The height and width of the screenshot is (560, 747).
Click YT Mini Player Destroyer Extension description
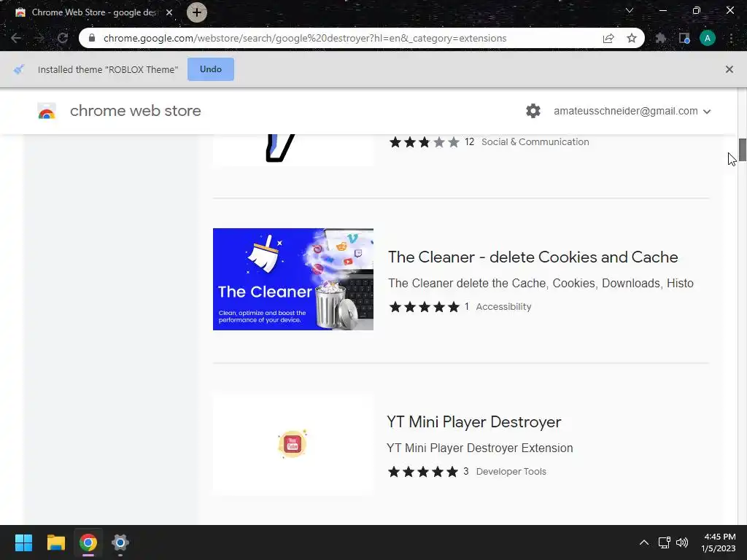(480, 448)
